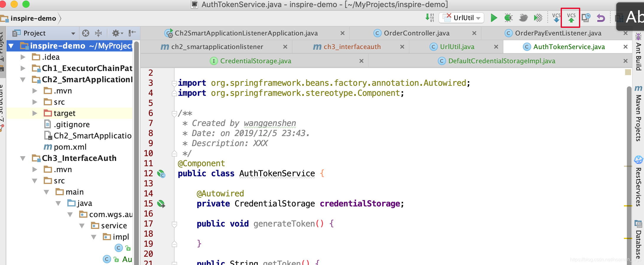Click the autowired gutter icon on line 15

pyautogui.click(x=161, y=204)
